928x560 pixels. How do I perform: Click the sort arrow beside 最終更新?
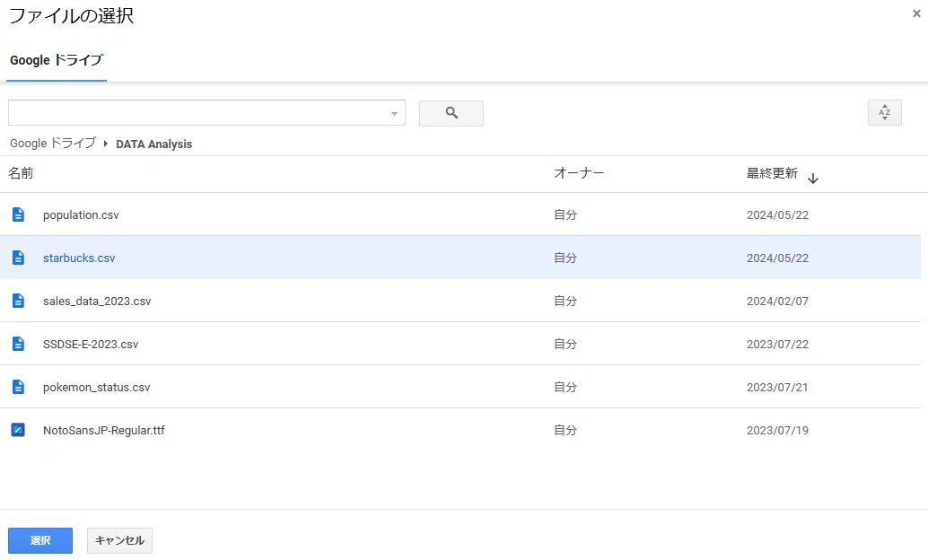click(x=812, y=179)
